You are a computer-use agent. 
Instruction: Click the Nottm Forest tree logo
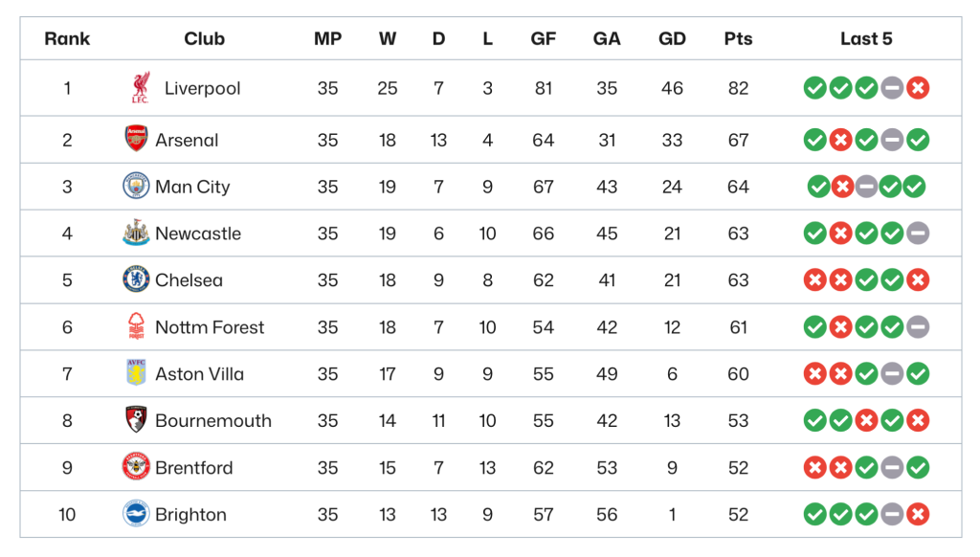pos(136,326)
